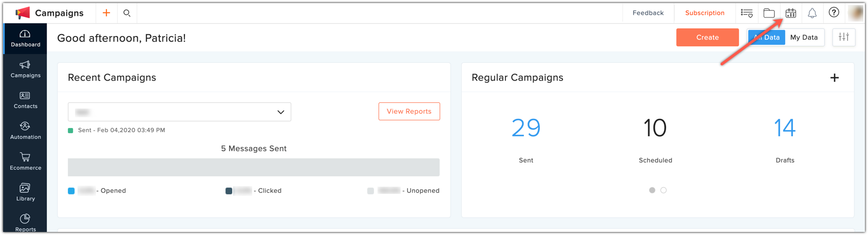Switch to All Data view

coord(766,37)
